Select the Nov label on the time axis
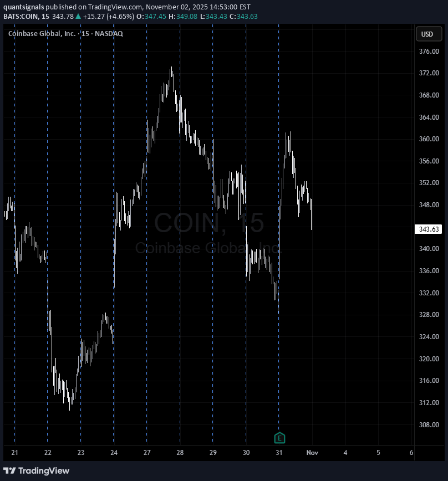This screenshot has width=448, height=481. (x=312, y=453)
